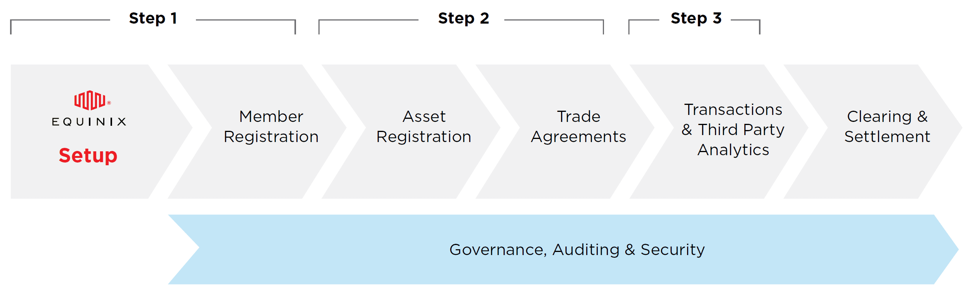Click the word Security in blue arrow
This screenshot has height=298, width=980.
(673, 250)
